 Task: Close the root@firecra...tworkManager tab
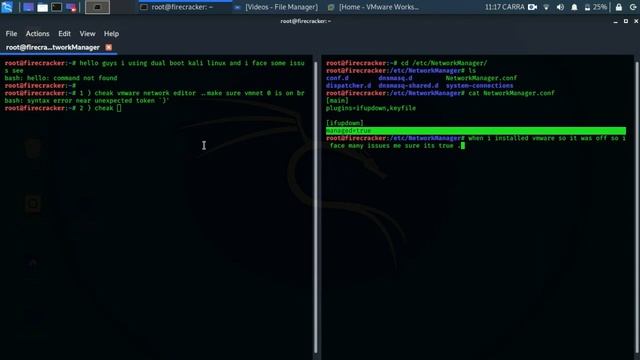(x=109, y=47)
